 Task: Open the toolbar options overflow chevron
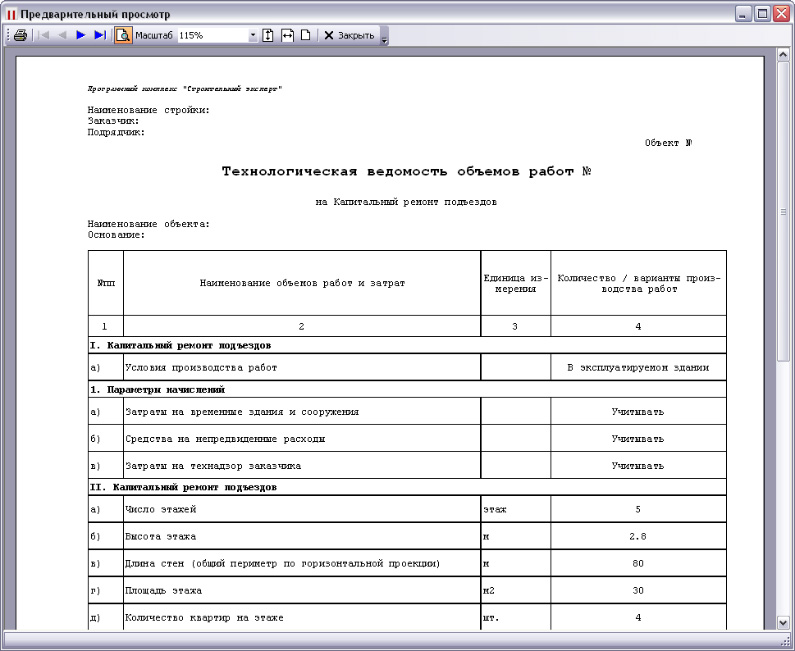[x=384, y=37]
